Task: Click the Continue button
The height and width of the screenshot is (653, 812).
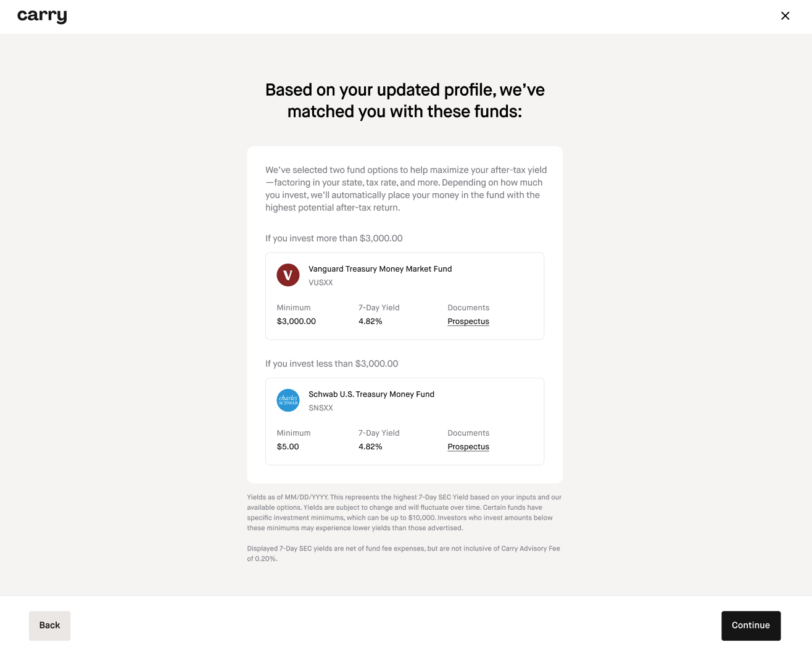Action: click(x=751, y=625)
